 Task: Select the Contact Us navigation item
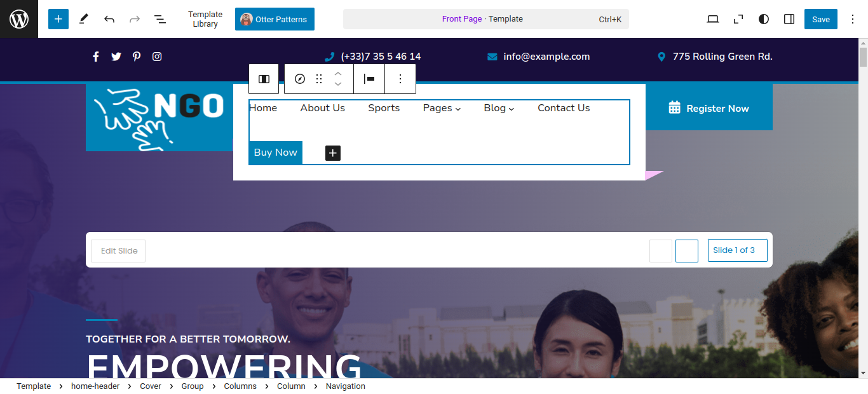(564, 108)
